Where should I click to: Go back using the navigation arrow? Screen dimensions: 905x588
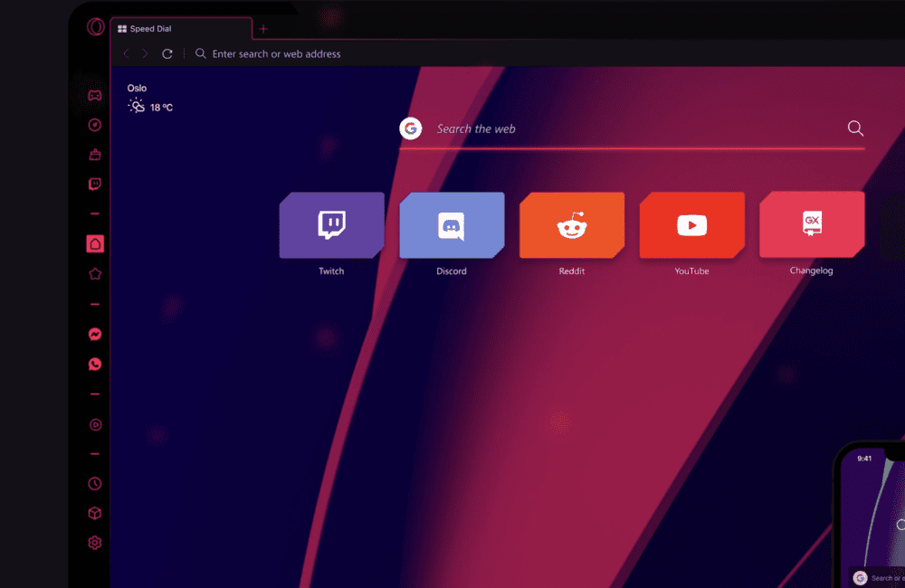pyautogui.click(x=126, y=53)
